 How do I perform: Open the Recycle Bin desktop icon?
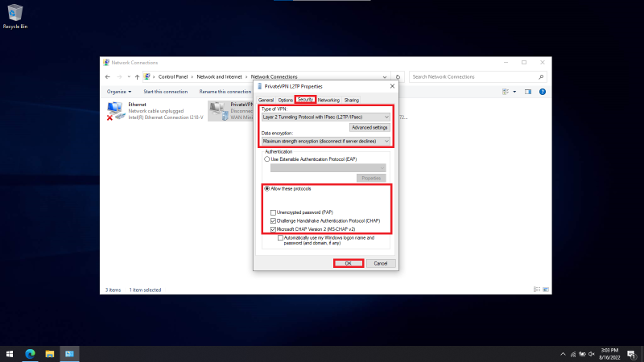[14, 14]
